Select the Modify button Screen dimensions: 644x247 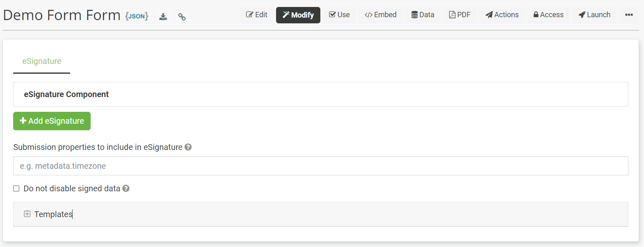298,15
